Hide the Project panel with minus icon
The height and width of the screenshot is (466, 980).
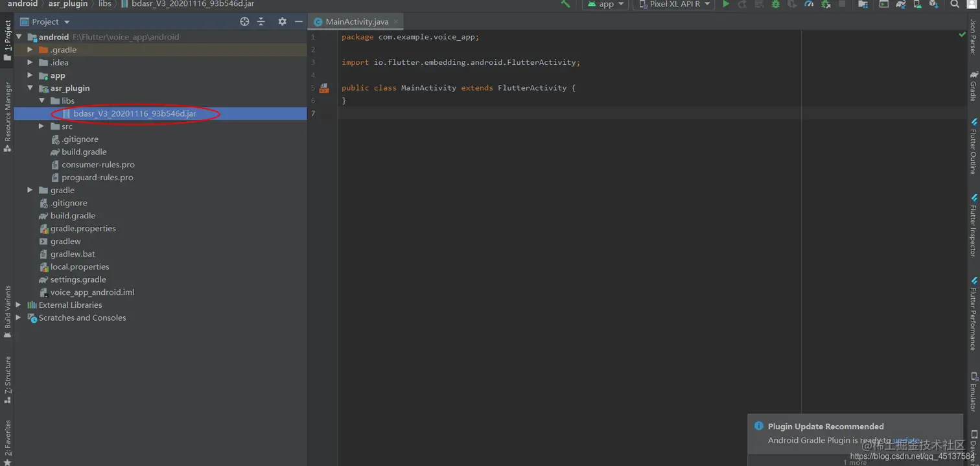tap(299, 21)
